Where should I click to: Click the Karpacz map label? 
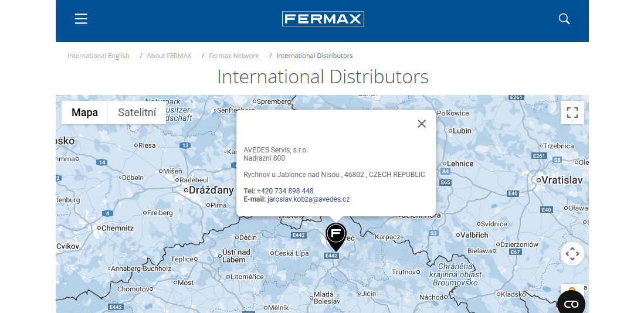[x=387, y=237]
